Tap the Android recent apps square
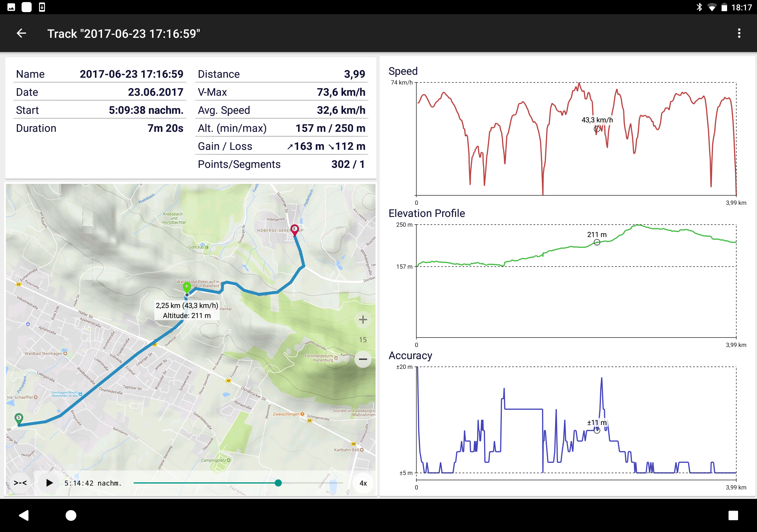 733,515
